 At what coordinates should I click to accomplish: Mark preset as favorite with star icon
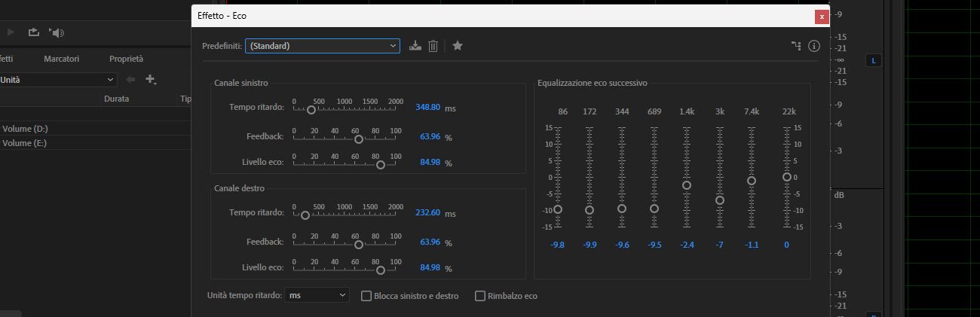pos(458,46)
